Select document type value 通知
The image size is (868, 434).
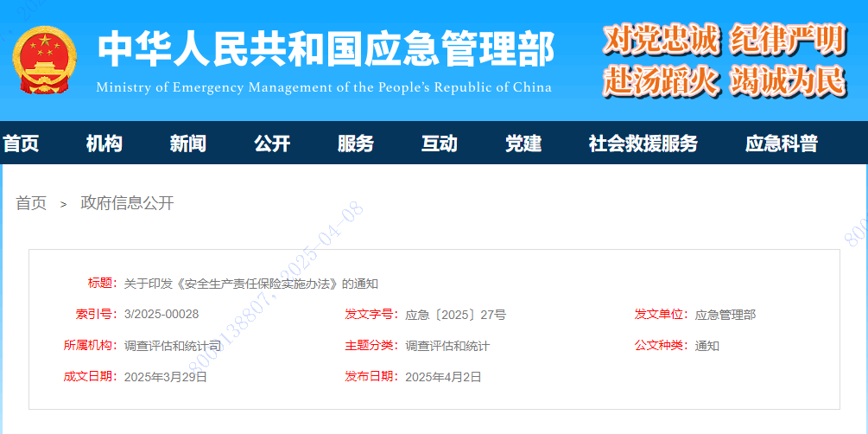coord(706,347)
